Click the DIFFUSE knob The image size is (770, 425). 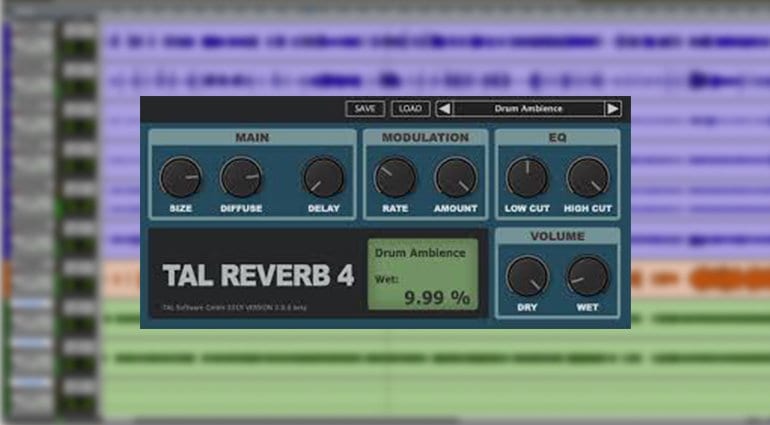(241, 177)
